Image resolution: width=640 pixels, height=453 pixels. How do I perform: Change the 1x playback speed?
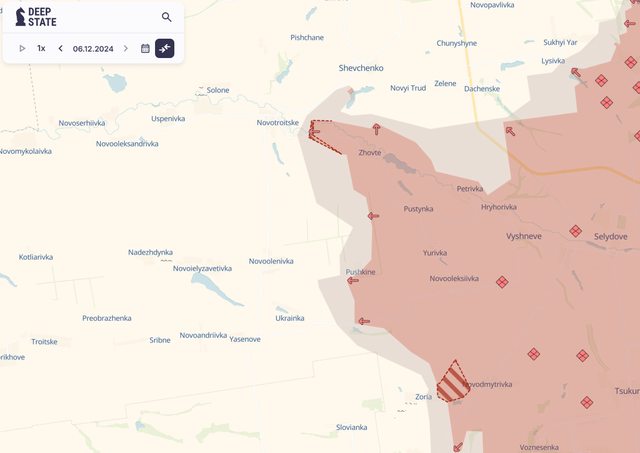(x=41, y=49)
